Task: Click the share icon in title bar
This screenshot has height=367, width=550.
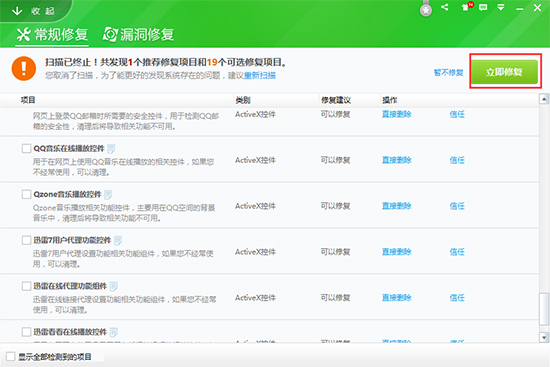Action: (445, 7)
